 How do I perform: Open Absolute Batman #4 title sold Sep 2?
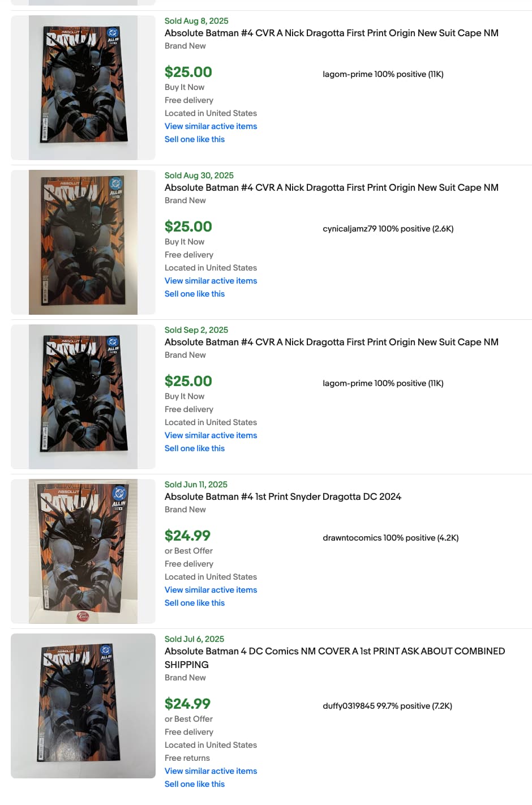pos(332,342)
